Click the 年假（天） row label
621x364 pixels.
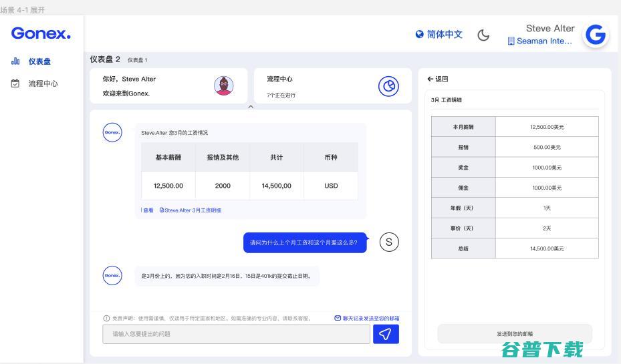point(463,208)
